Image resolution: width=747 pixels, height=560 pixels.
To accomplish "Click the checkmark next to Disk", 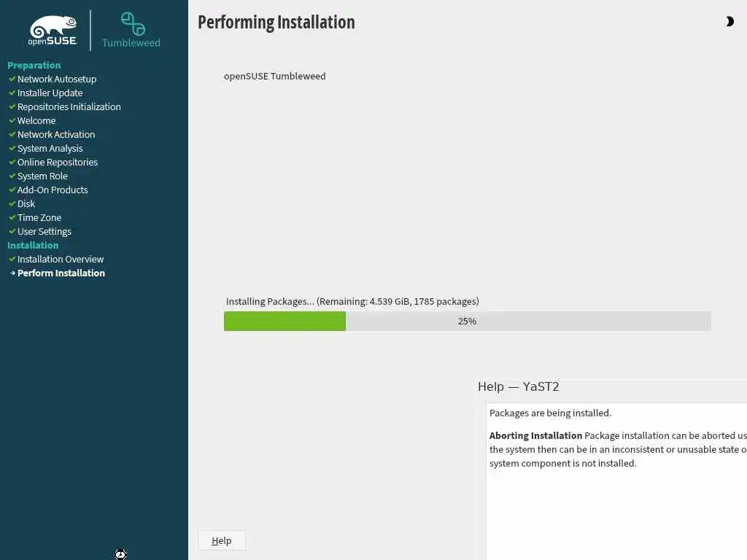I will point(12,203).
